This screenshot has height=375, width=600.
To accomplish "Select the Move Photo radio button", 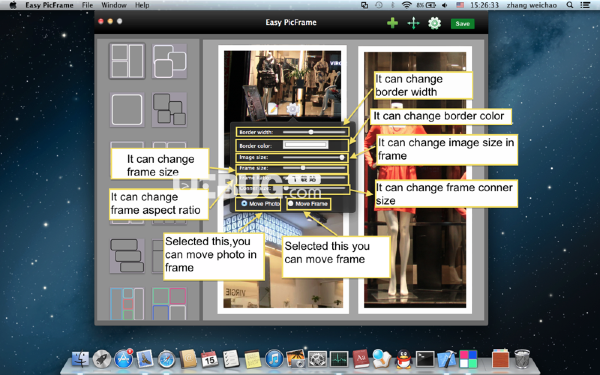I will tap(244, 204).
